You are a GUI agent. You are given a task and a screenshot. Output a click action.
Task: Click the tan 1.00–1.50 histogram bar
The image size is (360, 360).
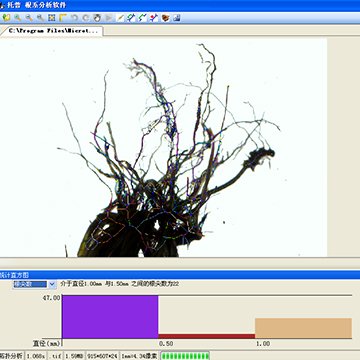tap(303, 328)
